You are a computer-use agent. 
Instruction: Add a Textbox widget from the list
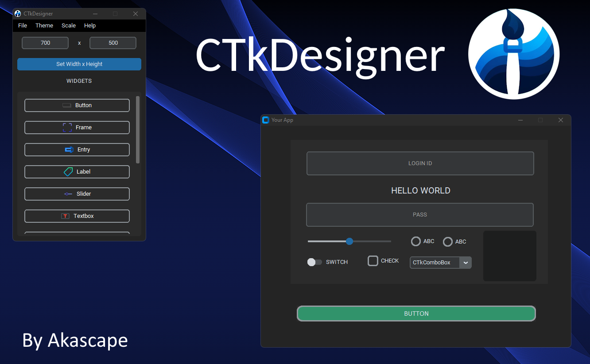tap(77, 216)
